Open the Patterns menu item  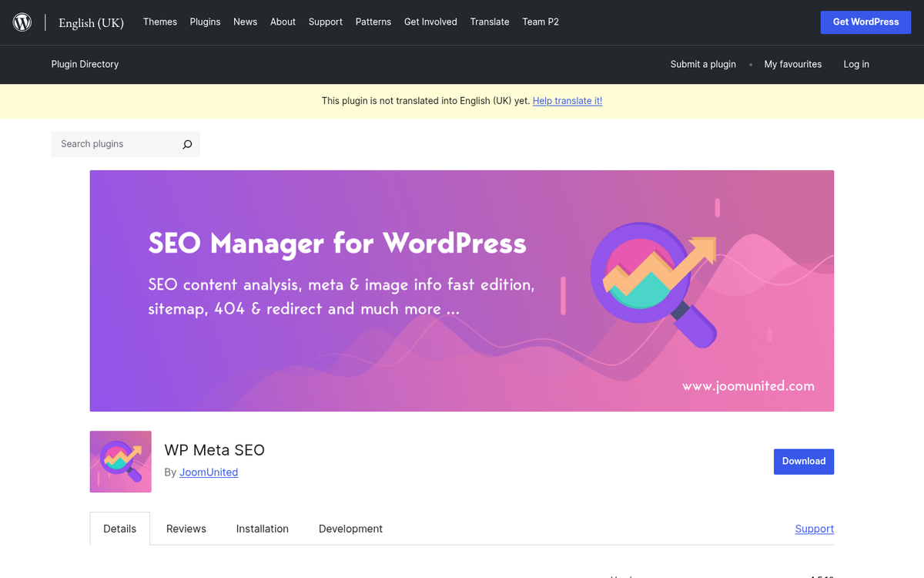pos(373,22)
